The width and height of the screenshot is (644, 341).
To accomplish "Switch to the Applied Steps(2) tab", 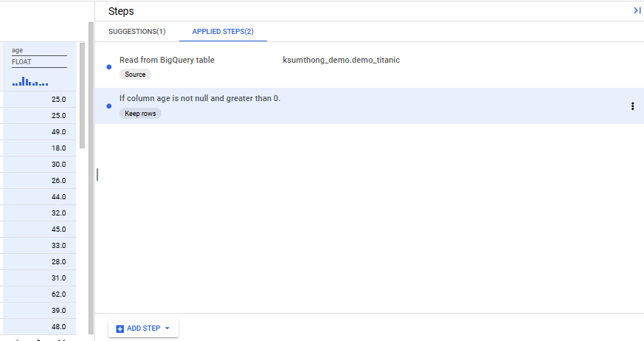I will pos(223,32).
